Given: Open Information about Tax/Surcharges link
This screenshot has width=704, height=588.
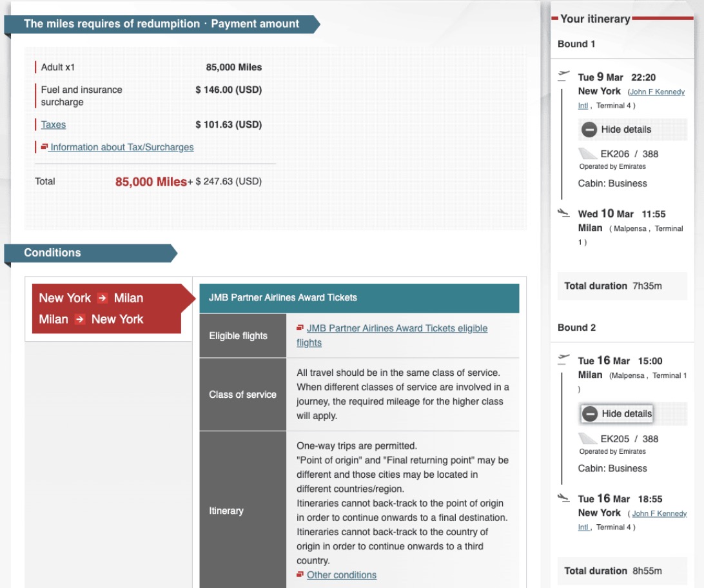Looking at the screenshot, I should 122,147.
